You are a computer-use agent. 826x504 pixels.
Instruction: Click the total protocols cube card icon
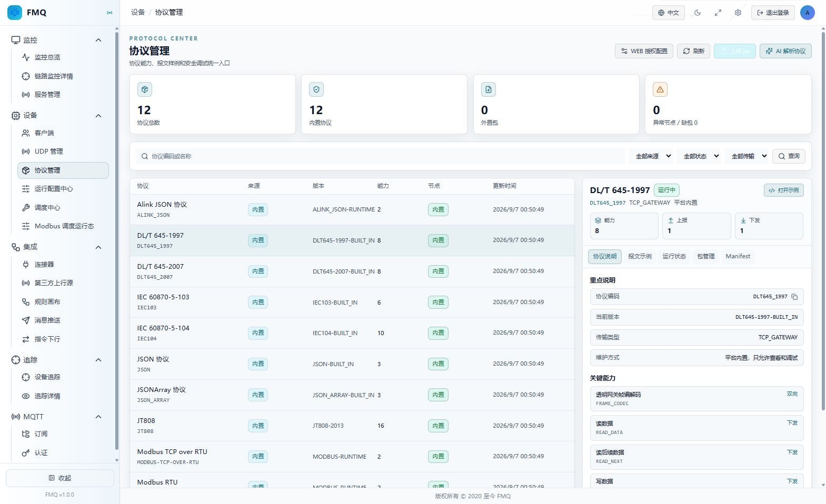[x=145, y=89]
